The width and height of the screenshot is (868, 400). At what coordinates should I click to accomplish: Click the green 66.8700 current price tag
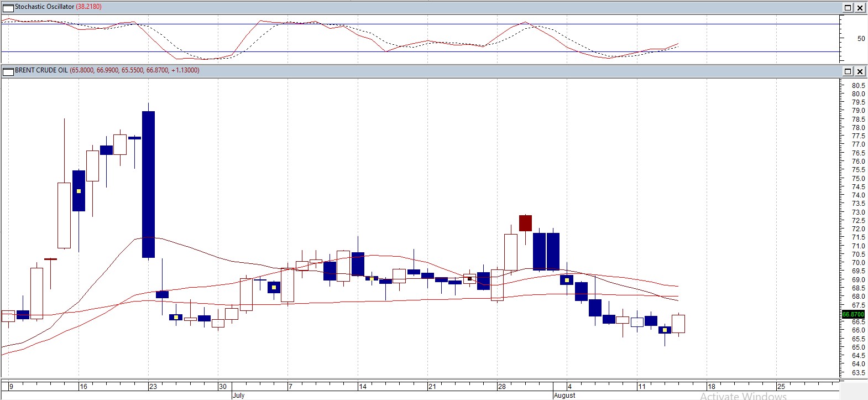click(853, 314)
